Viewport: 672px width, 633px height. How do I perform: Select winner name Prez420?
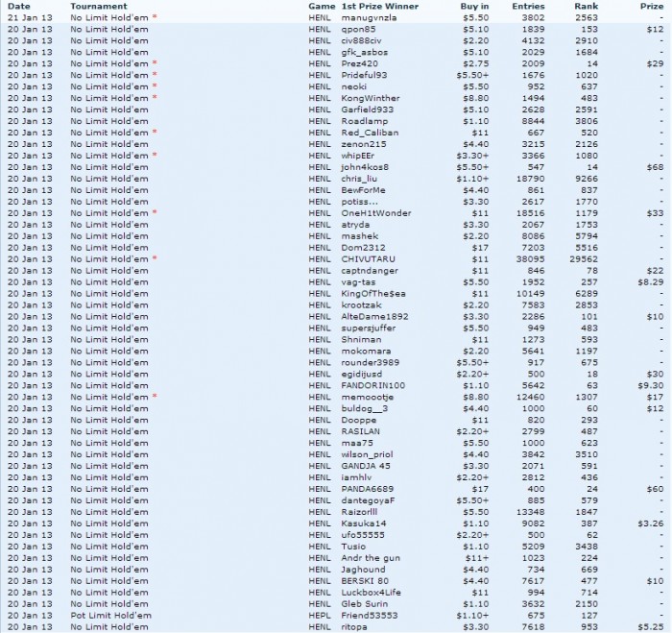pos(360,64)
